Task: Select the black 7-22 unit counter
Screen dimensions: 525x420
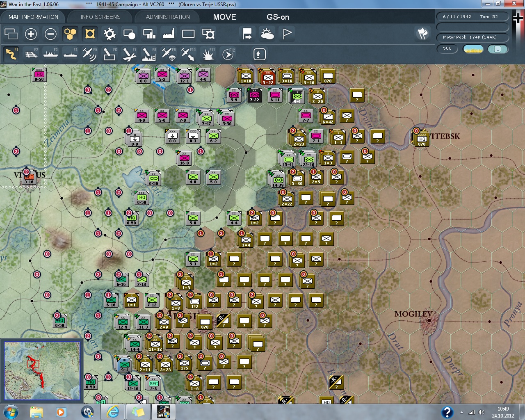Action: click(x=254, y=96)
